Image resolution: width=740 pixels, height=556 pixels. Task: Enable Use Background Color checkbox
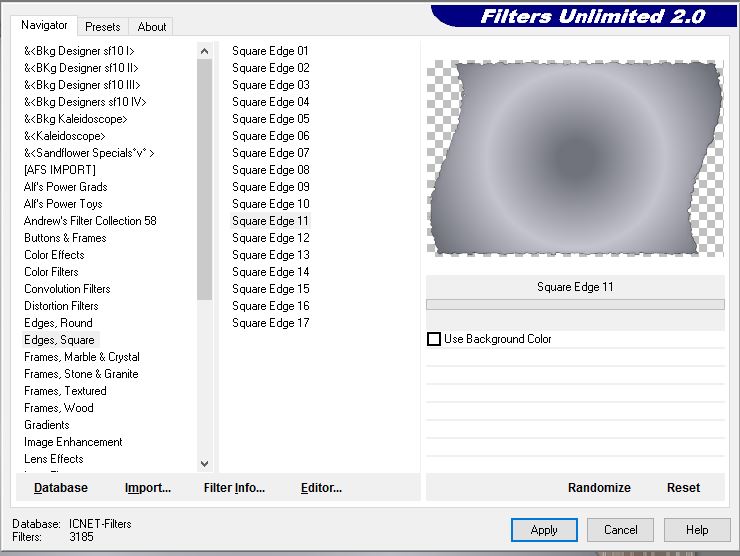point(434,339)
